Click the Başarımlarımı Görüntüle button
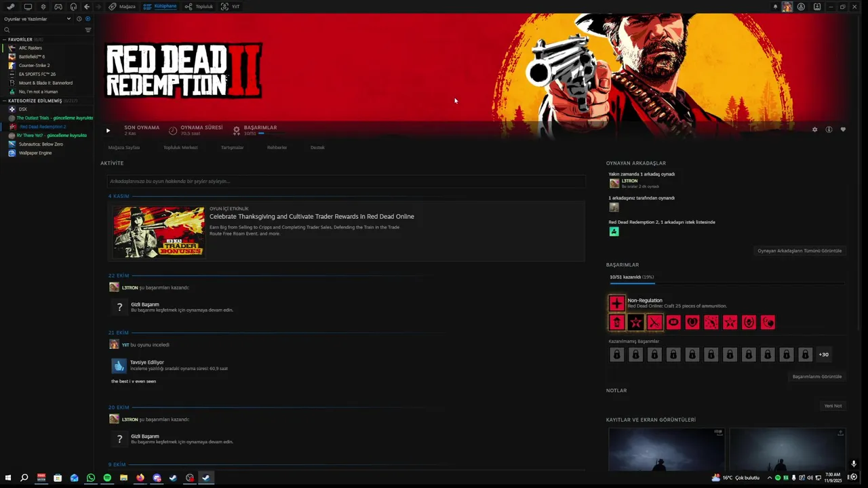 [817, 377]
